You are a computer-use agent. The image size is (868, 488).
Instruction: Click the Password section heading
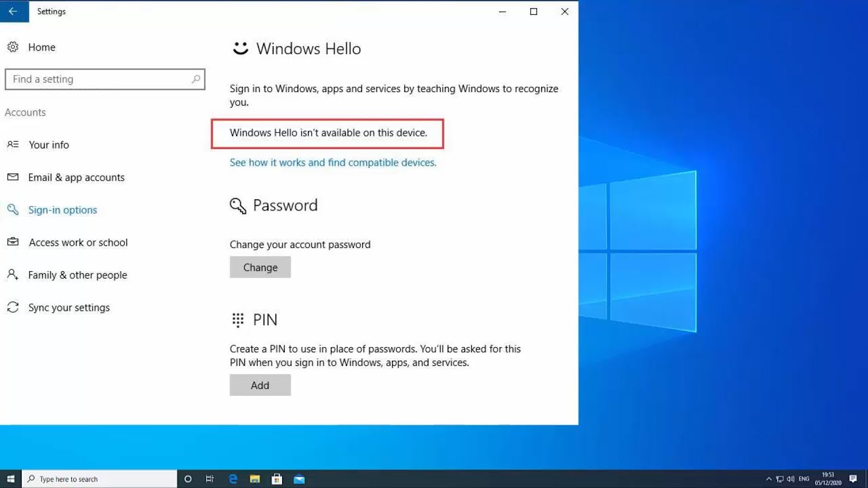285,205
